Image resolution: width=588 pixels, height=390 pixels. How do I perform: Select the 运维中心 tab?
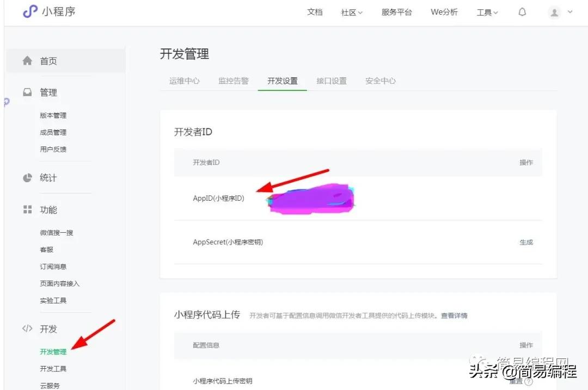(x=184, y=80)
